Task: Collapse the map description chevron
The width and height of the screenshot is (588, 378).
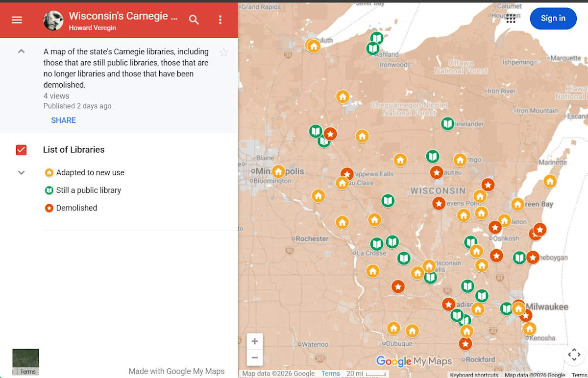Action: pyautogui.click(x=21, y=51)
